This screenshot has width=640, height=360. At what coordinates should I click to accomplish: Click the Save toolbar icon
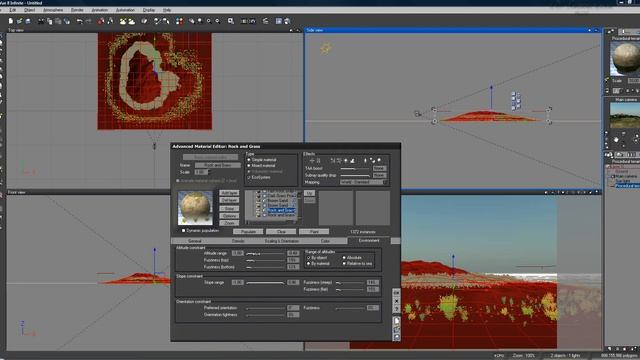[x=28, y=21]
